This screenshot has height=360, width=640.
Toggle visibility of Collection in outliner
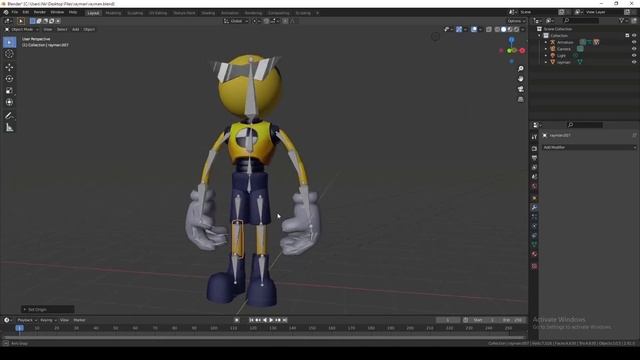point(634,36)
